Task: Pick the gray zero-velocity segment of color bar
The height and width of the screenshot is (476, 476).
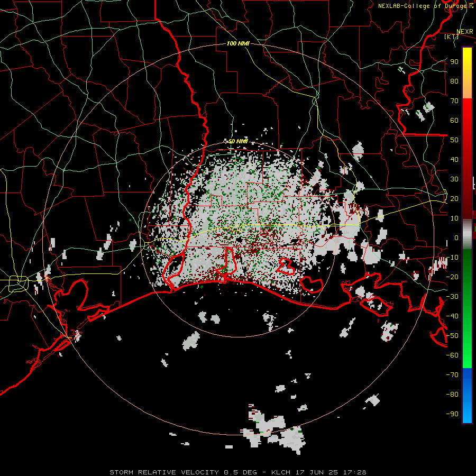Action: click(467, 234)
